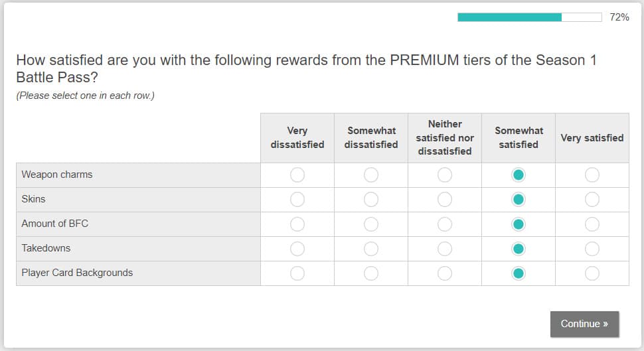Click the Continue button
The width and height of the screenshot is (644, 351).
click(x=584, y=324)
